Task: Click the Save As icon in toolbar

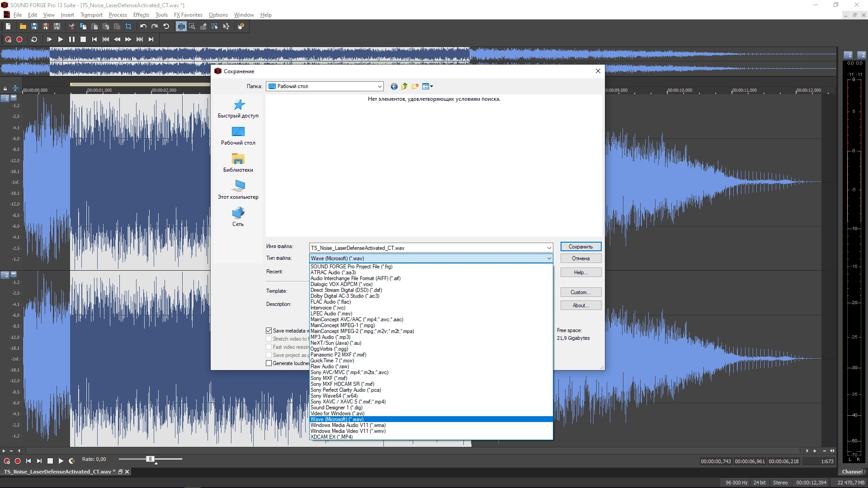Action: [x=45, y=27]
